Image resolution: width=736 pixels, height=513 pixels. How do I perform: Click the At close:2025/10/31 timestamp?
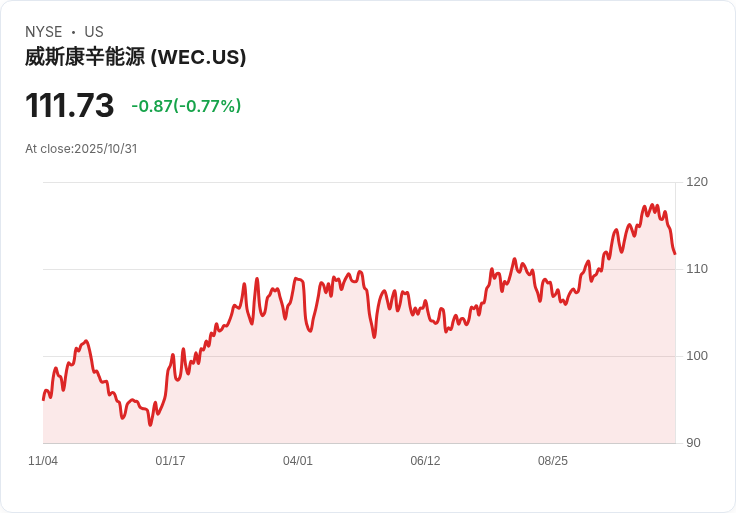[x=81, y=149]
